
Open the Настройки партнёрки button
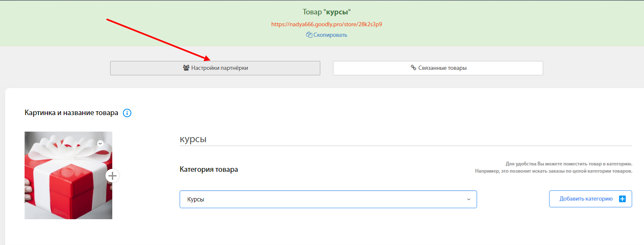point(215,68)
